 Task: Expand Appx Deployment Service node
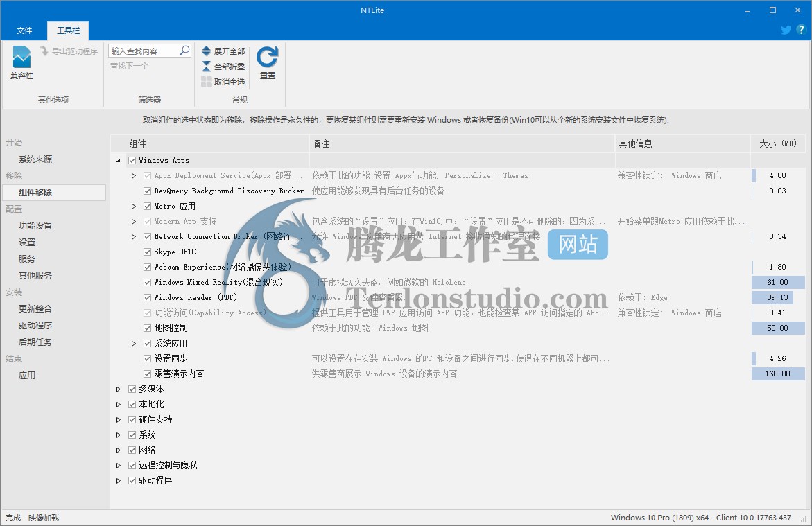pyautogui.click(x=134, y=176)
